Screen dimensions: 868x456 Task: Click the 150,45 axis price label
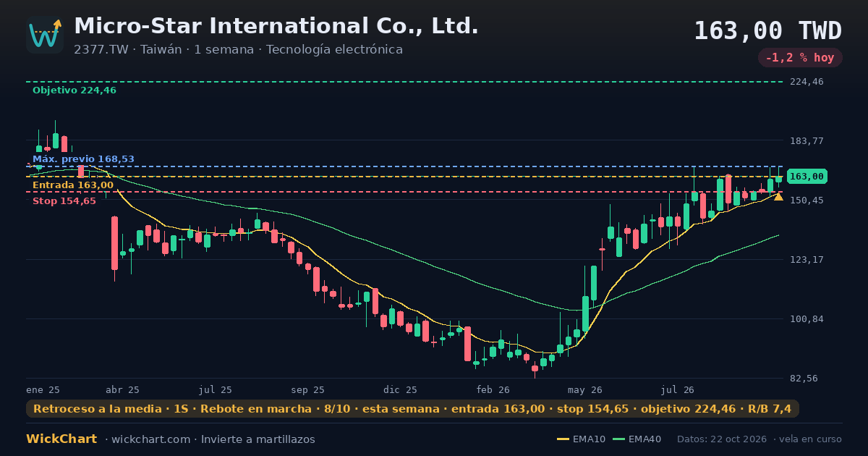pos(807,200)
